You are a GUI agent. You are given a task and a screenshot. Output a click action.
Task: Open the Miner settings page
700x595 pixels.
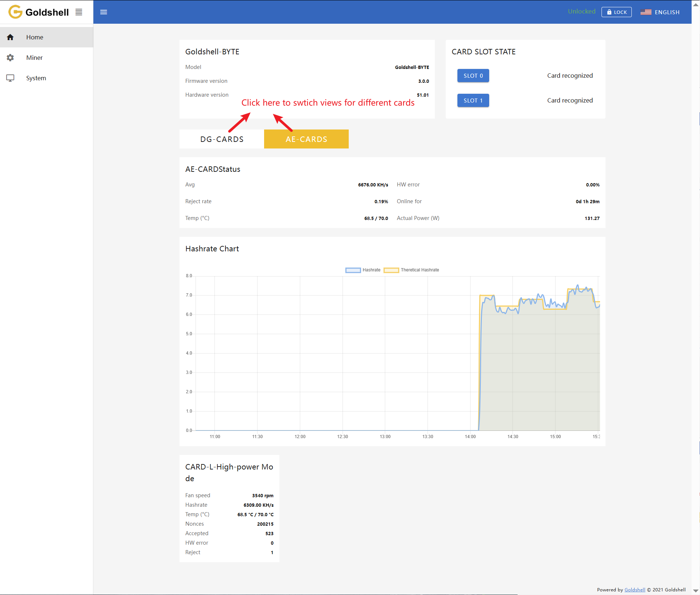46,58
